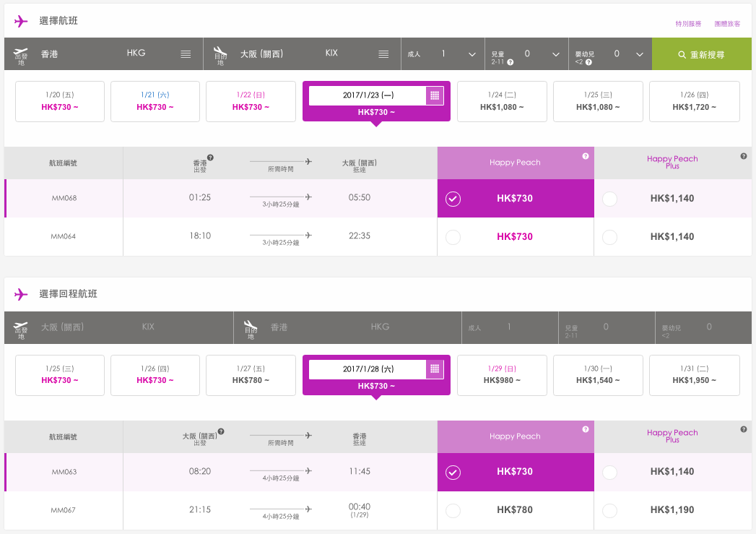This screenshot has width=756, height=534.
Task: Select MM064 Happy Peach HK$730 fare
Action: (516, 237)
